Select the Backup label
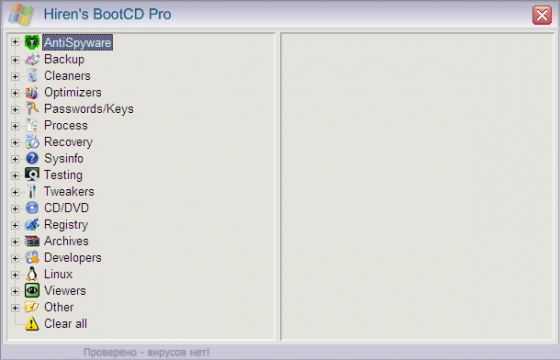Image resolution: width=560 pixels, height=360 pixels. 64,59
